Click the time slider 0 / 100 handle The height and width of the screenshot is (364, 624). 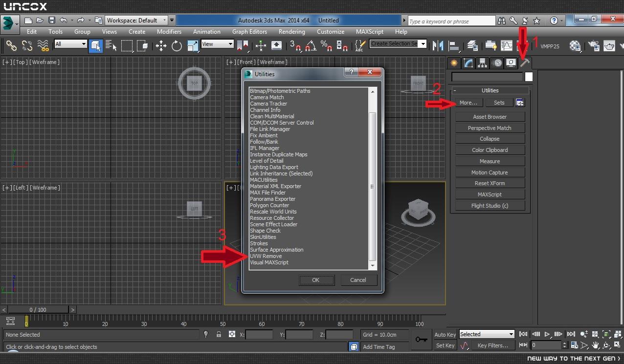pyautogui.click(x=38, y=310)
